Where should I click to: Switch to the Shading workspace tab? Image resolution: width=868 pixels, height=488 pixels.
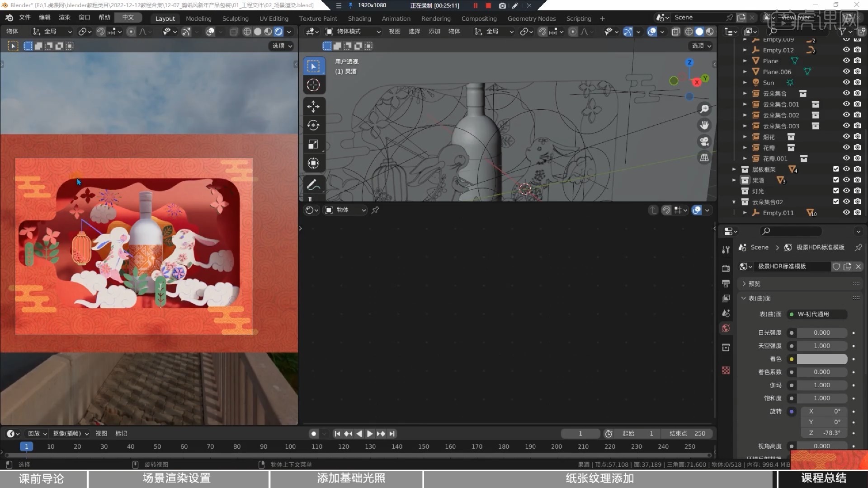click(359, 19)
